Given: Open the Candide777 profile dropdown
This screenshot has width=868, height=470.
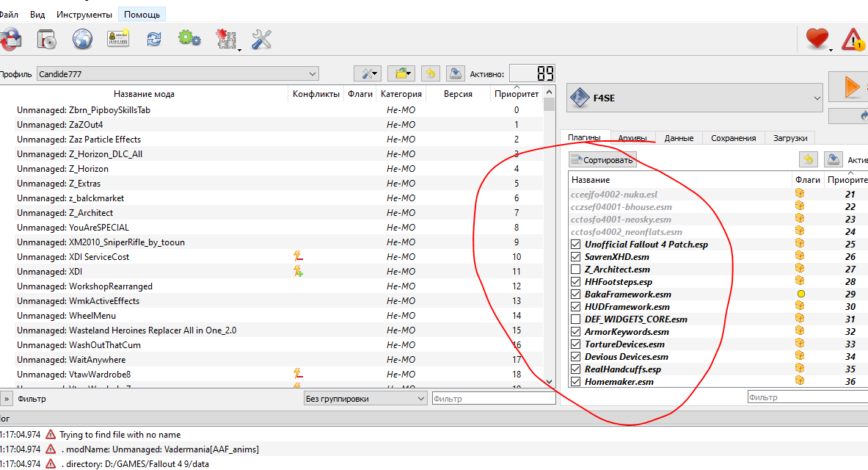Looking at the screenshot, I should coord(178,73).
